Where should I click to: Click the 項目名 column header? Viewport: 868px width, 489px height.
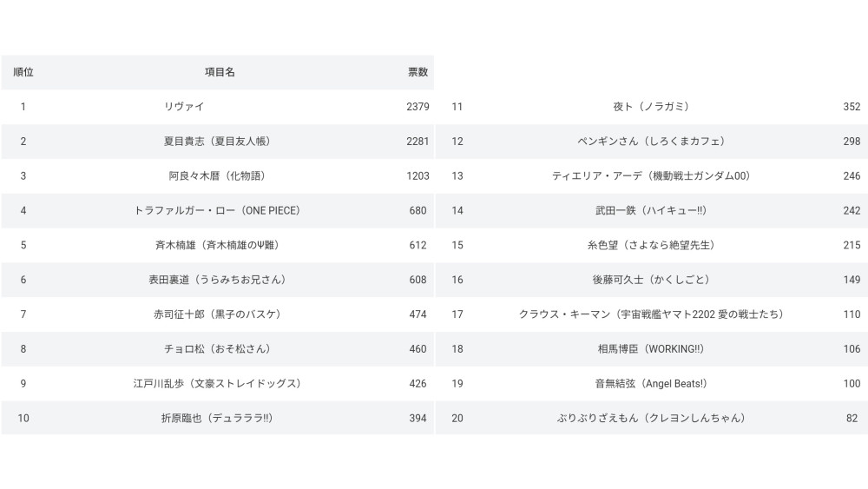(220, 72)
